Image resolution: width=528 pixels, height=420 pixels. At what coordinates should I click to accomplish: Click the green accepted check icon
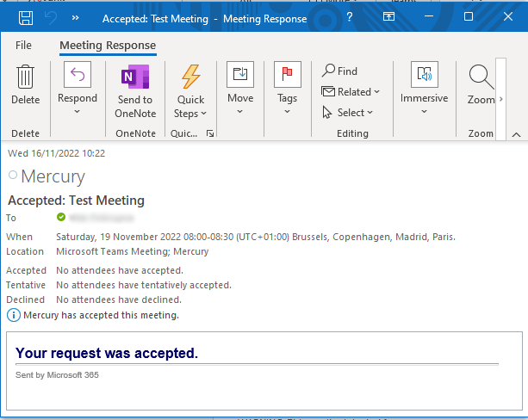point(61,217)
